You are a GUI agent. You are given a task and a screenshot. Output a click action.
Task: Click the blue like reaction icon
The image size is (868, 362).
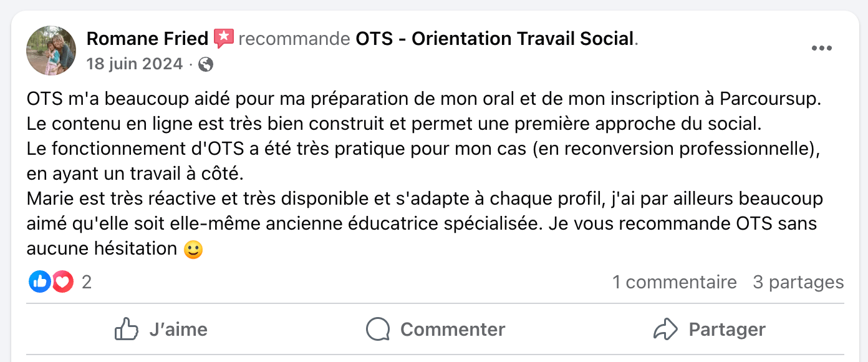click(39, 282)
